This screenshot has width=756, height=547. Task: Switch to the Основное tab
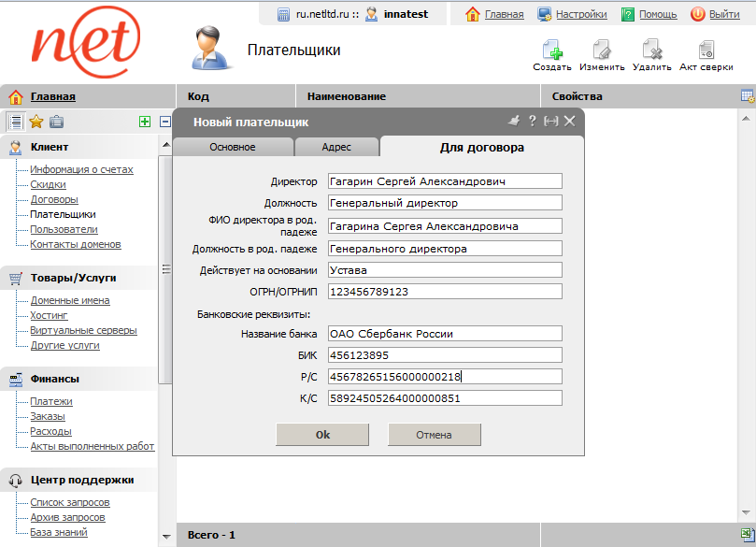click(232, 147)
